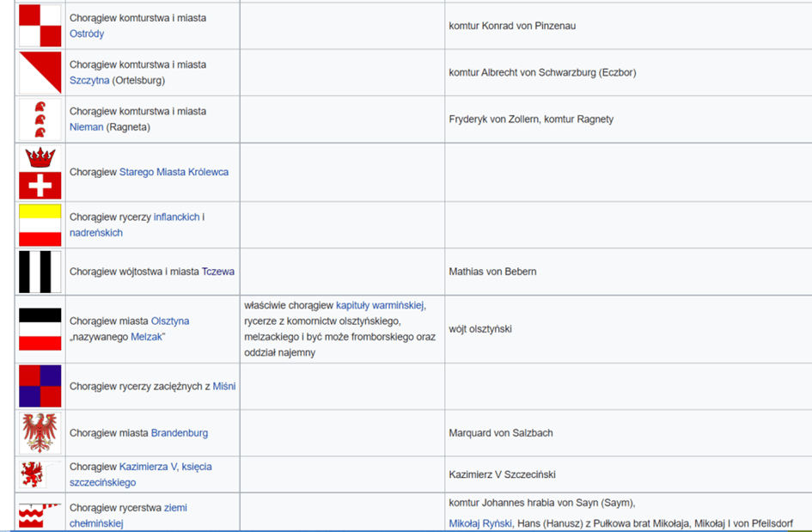Screen dimensions: 812x532
Task: Click the Tczewa link
Action: tap(218, 272)
